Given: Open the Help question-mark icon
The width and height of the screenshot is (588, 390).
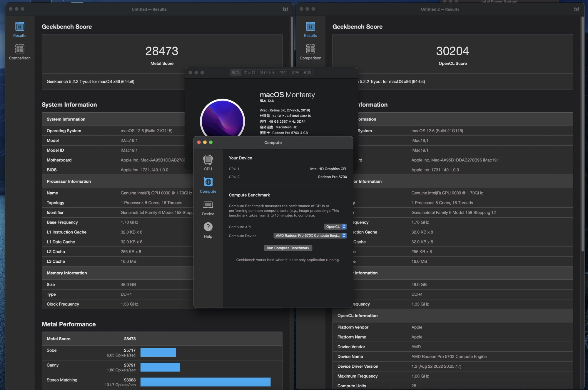Looking at the screenshot, I should (208, 230).
